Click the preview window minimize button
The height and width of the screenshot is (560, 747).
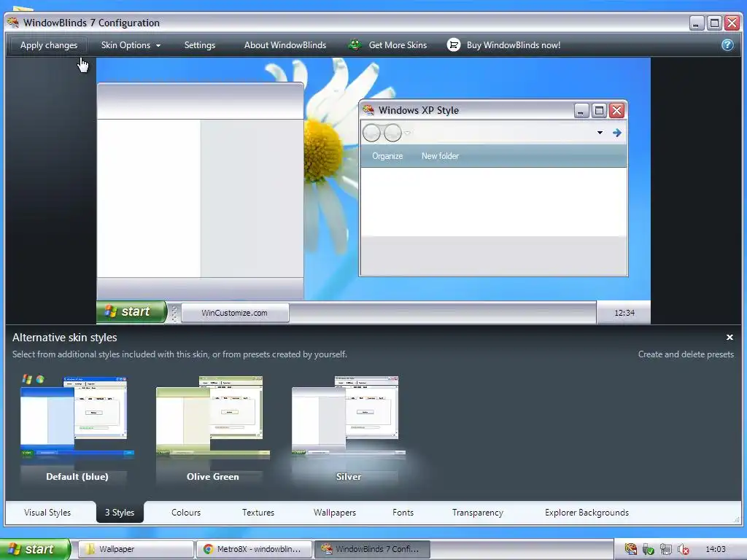click(x=581, y=111)
